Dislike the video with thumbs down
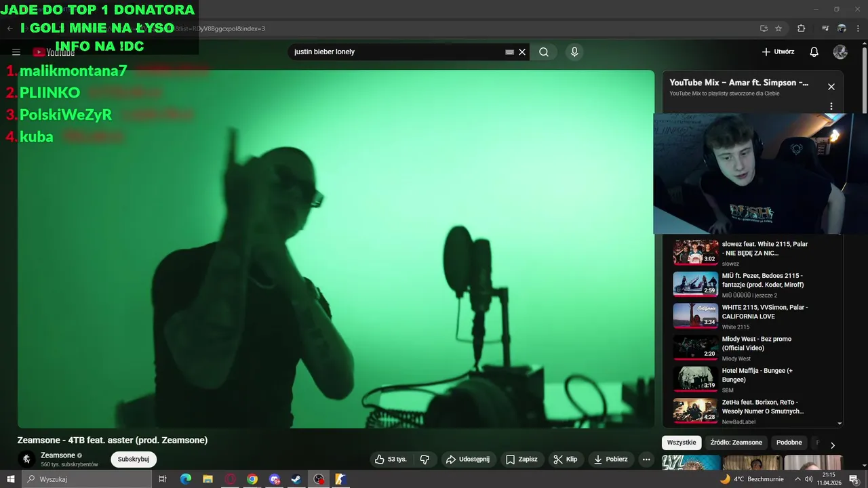868x488 pixels. coord(425,460)
